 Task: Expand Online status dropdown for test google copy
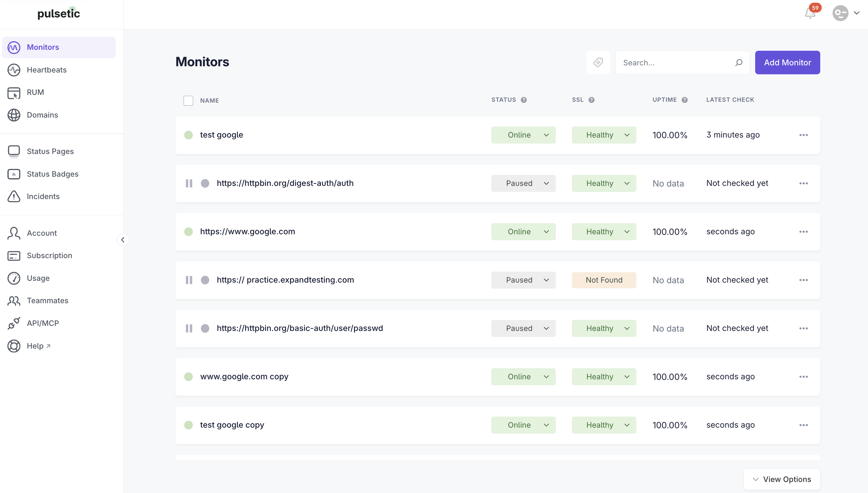523,425
